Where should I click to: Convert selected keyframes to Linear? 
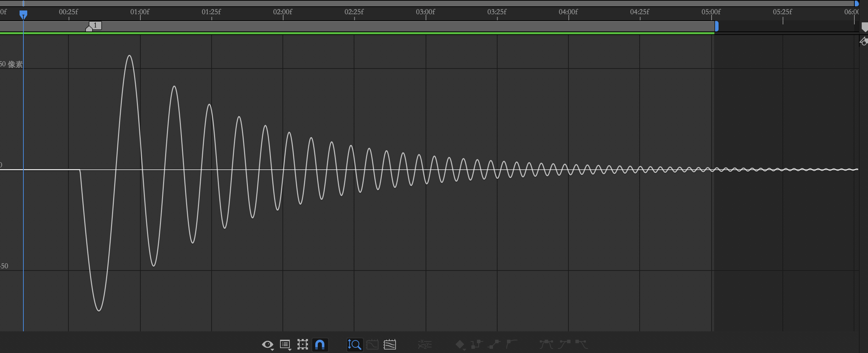[x=494, y=345]
